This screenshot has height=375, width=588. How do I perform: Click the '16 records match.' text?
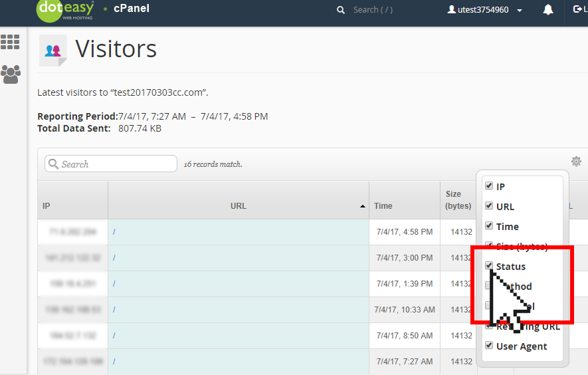coord(213,164)
